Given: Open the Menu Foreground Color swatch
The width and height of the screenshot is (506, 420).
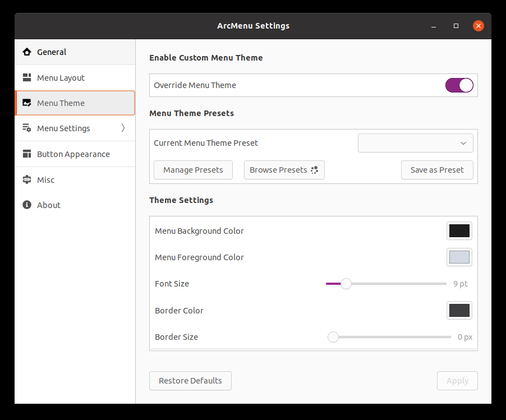Looking at the screenshot, I should point(459,257).
